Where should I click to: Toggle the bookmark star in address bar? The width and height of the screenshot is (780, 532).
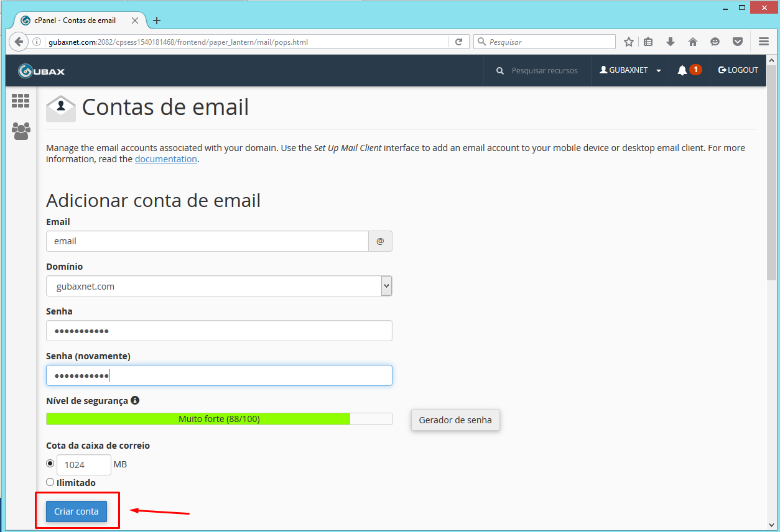tap(628, 42)
